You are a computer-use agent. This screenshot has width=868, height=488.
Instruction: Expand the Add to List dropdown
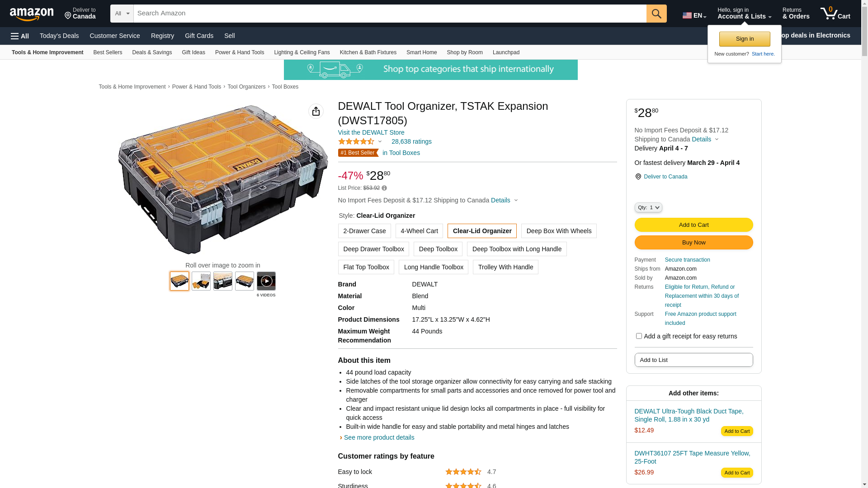[693, 360]
